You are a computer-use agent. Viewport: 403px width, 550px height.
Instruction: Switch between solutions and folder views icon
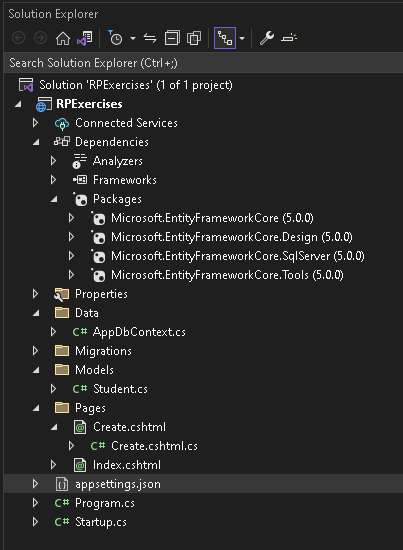(85, 38)
